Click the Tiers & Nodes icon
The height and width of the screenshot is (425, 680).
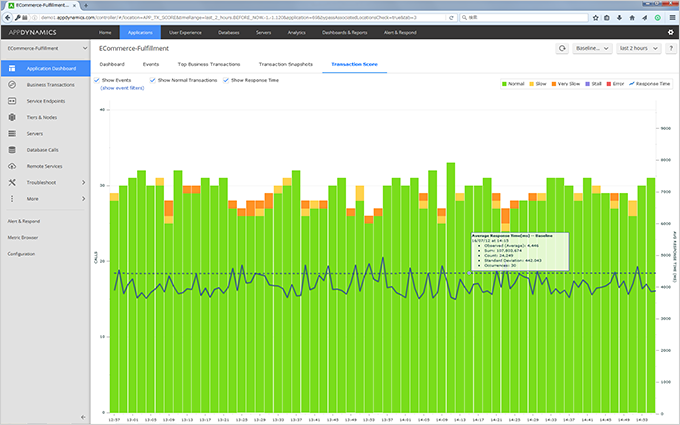(12, 117)
